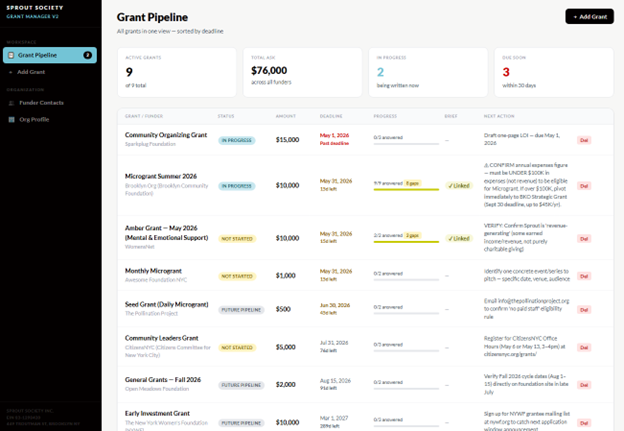The image size is (624, 431).
Task: Click In Progress status of Community Organizing Grant
Action: pyautogui.click(x=237, y=140)
